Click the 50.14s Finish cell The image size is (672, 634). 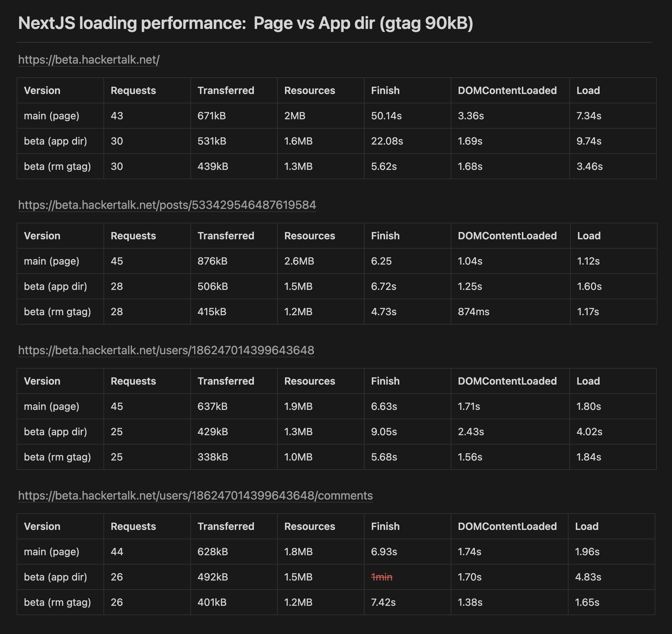coord(386,116)
